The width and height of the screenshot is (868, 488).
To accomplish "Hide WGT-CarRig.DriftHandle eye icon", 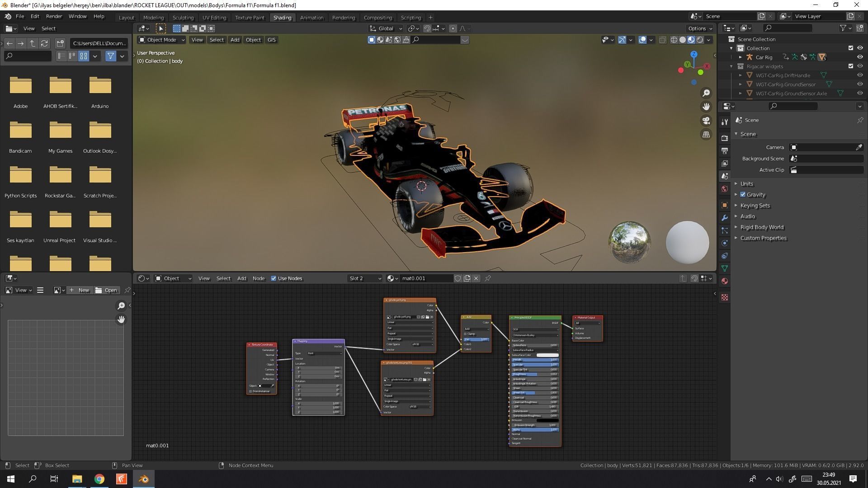I will click(860, 75).
